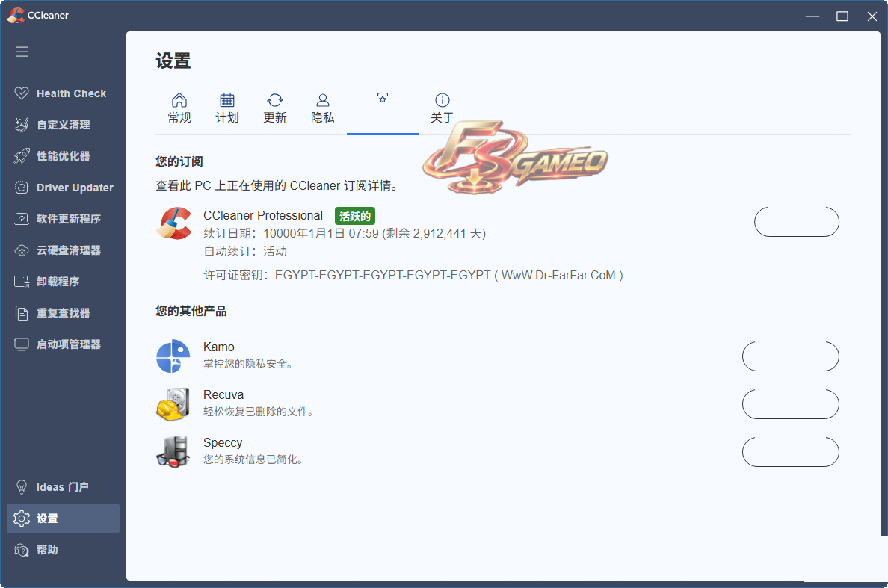Click the Kamo product name
The image size is (888, 588).
coord(218,347)
